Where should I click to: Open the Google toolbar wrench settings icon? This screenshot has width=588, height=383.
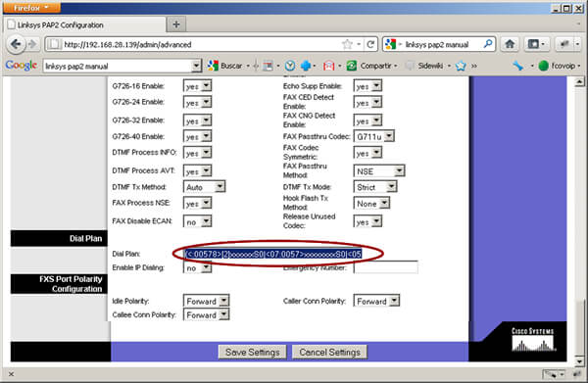tap(518, 66)
